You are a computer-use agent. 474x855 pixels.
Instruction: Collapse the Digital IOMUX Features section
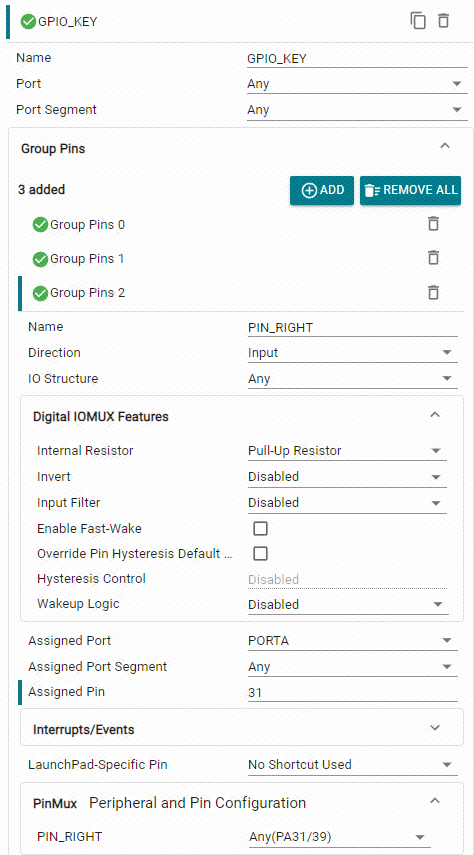(x=435, y=416)
